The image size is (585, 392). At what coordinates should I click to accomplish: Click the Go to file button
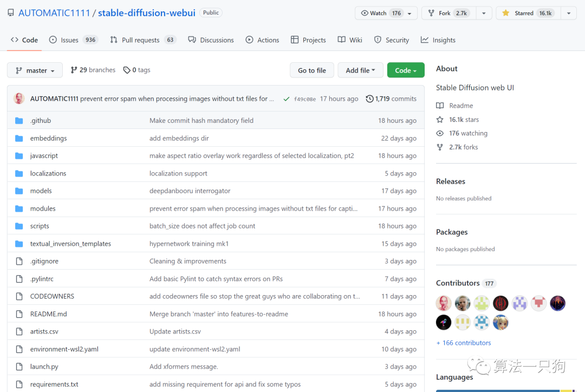[x=312, y=70]
